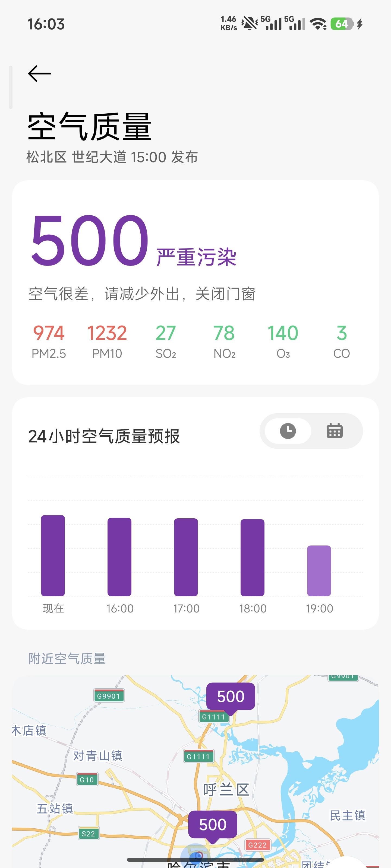Screen dimensions: 391x868
Task: Tap 对青山镇 town label on the map
Action: pyautogui.click(x=98, y=756)
